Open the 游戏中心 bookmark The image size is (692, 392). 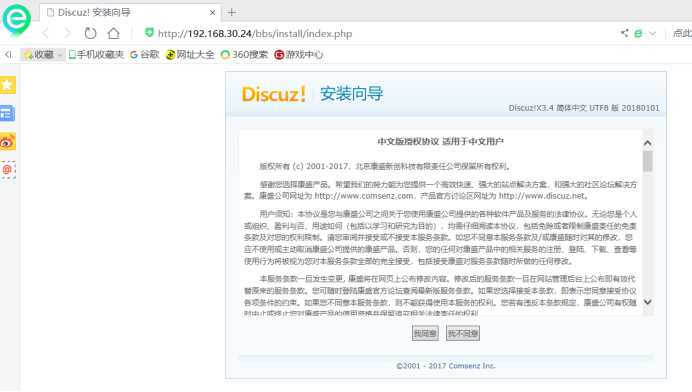point(299,54)
